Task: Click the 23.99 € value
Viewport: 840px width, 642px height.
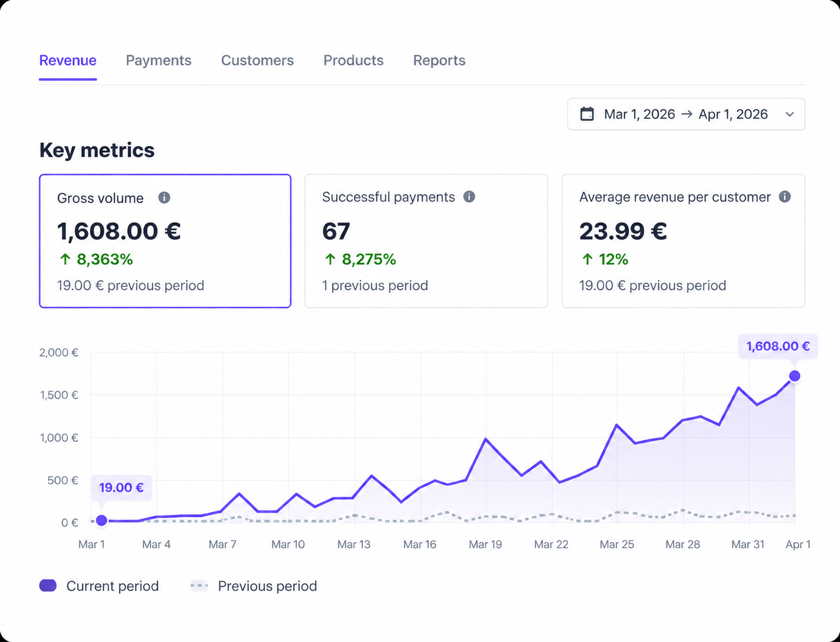Action: tap(623, 231)
